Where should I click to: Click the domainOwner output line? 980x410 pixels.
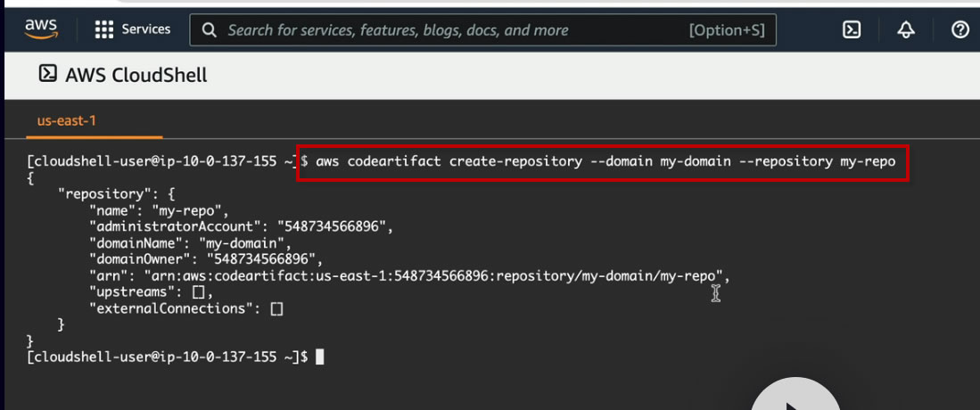click(x=205, y=260)
